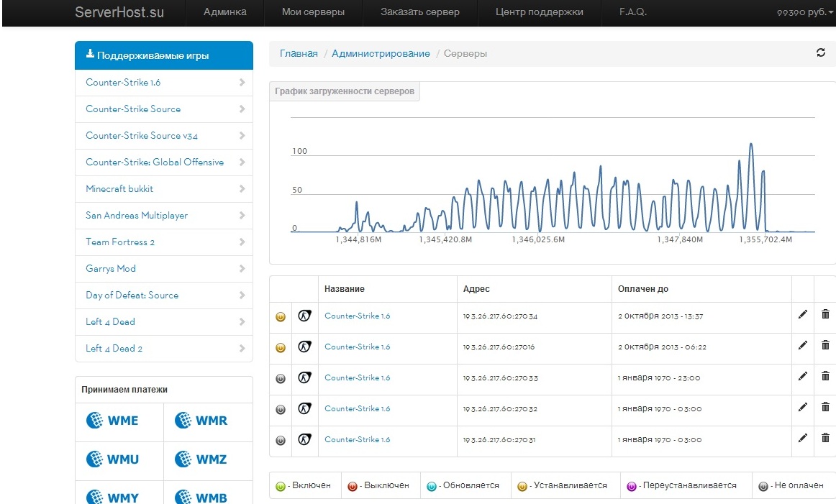Click the red Выключен legend icon
The image size is (836, 504).
tap(352, 487)
